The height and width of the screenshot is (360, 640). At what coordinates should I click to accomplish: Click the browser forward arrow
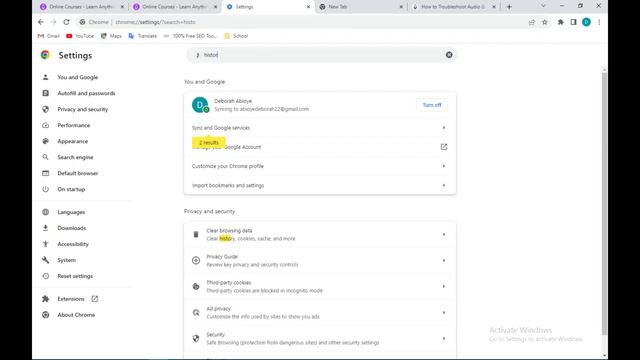(53, 22)
